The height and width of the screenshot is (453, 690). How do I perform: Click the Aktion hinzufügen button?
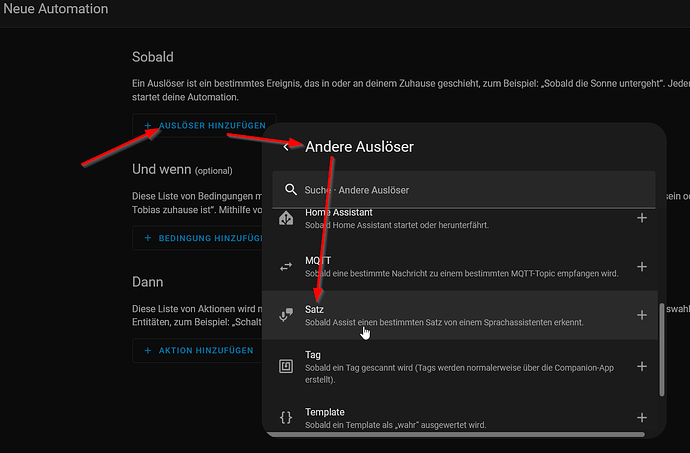coord(198,350)
